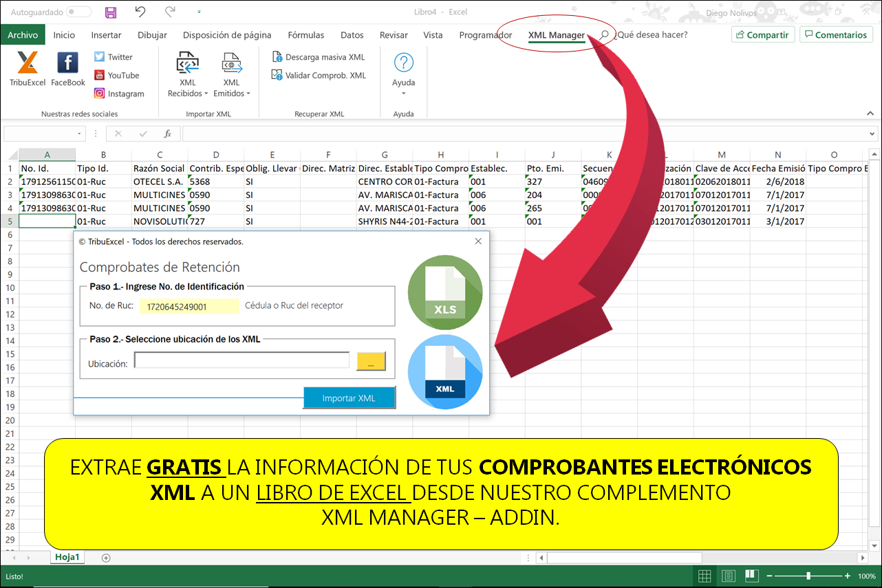The height and width of the screenshot is (588, 882).
Task: Save the workbook with the Save icon
Action: (110, 12)
